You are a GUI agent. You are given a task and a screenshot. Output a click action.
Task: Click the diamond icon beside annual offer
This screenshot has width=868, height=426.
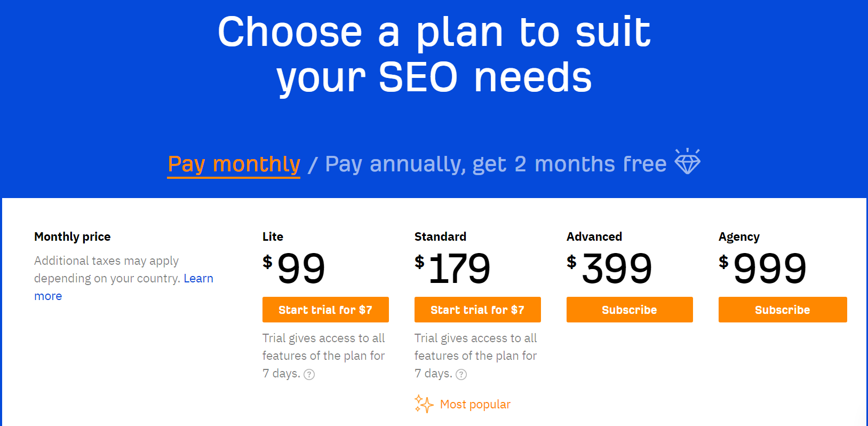(687, 162)
